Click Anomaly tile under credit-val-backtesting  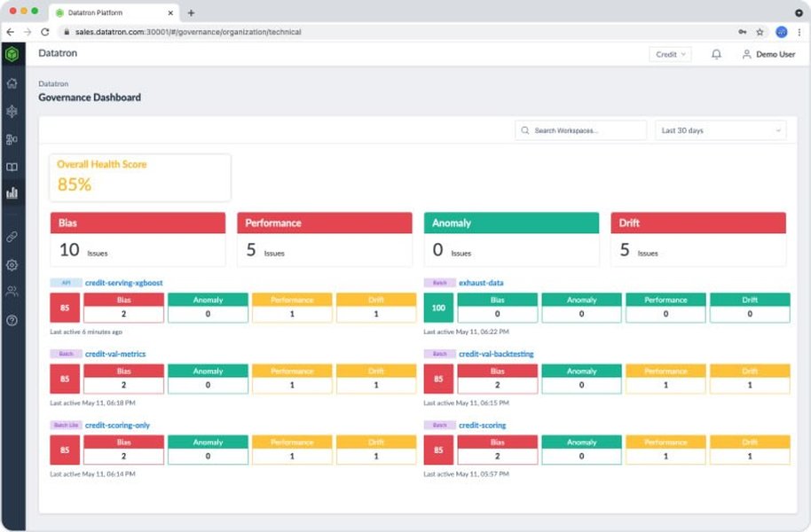[x=582, y=379]
